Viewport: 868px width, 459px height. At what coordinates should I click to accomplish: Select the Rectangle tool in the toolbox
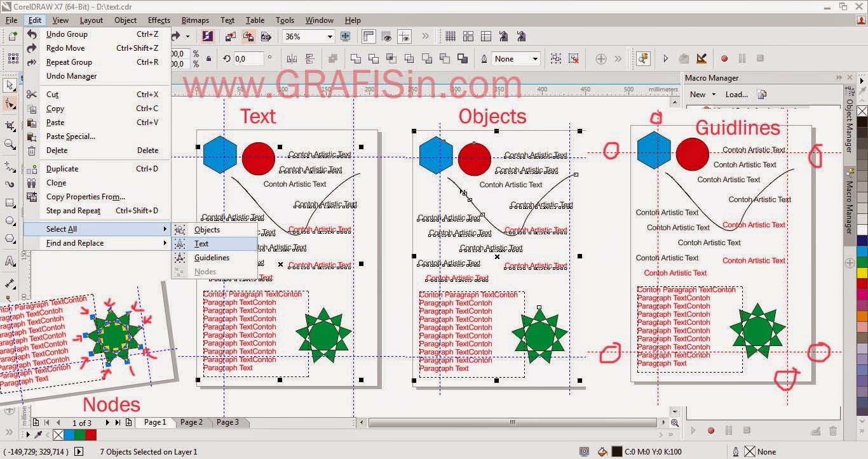click(10, 203)
